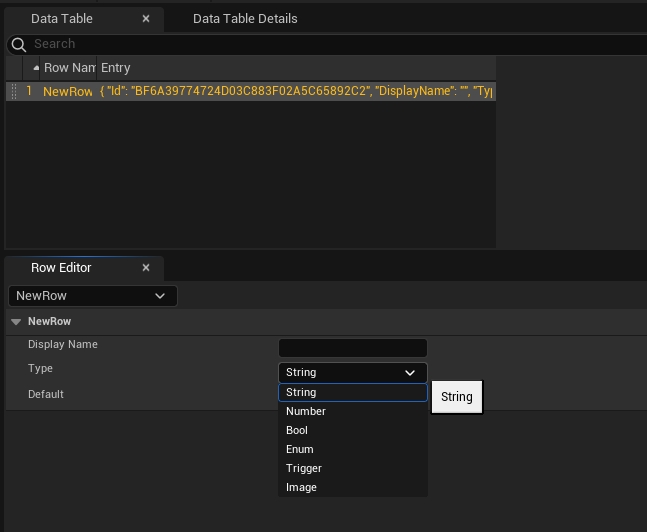Close the Type dropdown showing String

352,372
